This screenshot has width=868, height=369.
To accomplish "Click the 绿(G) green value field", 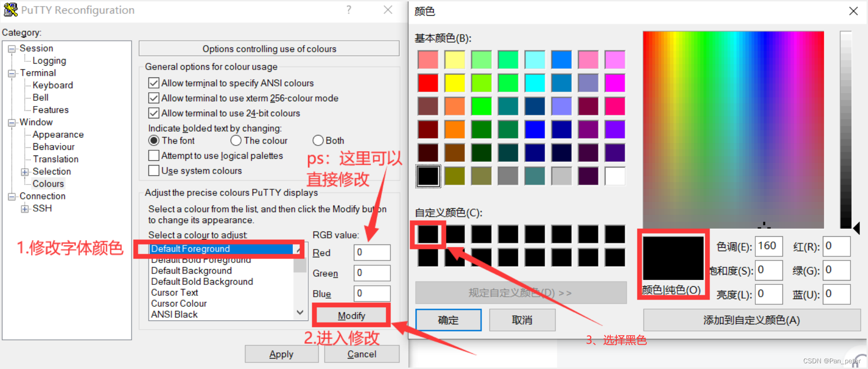I will (837, 270).
